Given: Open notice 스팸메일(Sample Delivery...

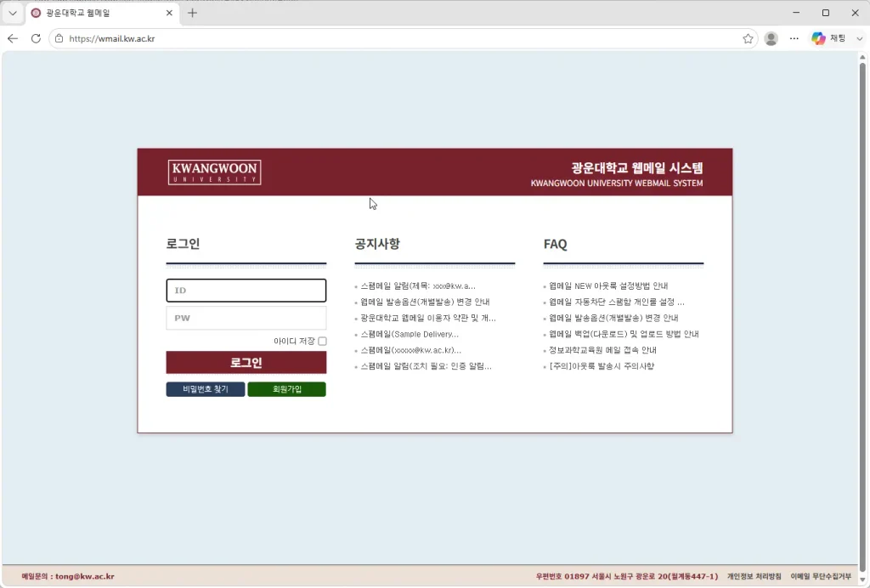Looking at the screenshot, I should point(410,334).
